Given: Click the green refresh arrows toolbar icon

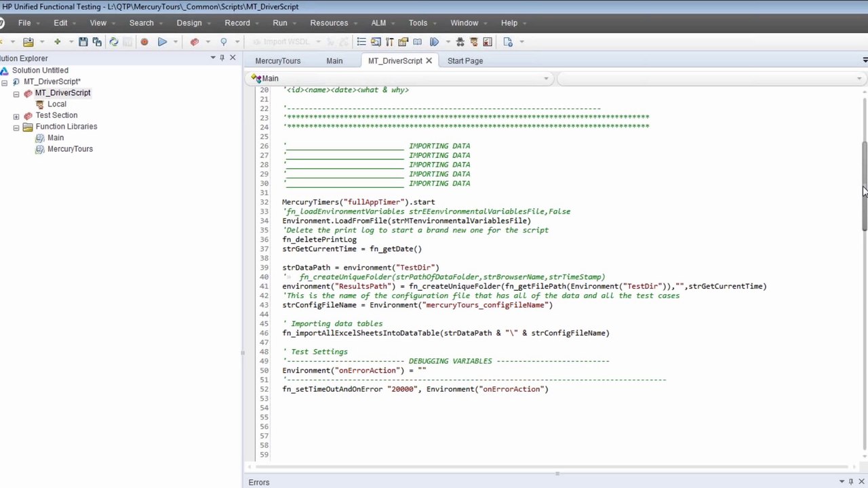Looking at the screenshot, I should pyautogui.click(x=114, y=42).
